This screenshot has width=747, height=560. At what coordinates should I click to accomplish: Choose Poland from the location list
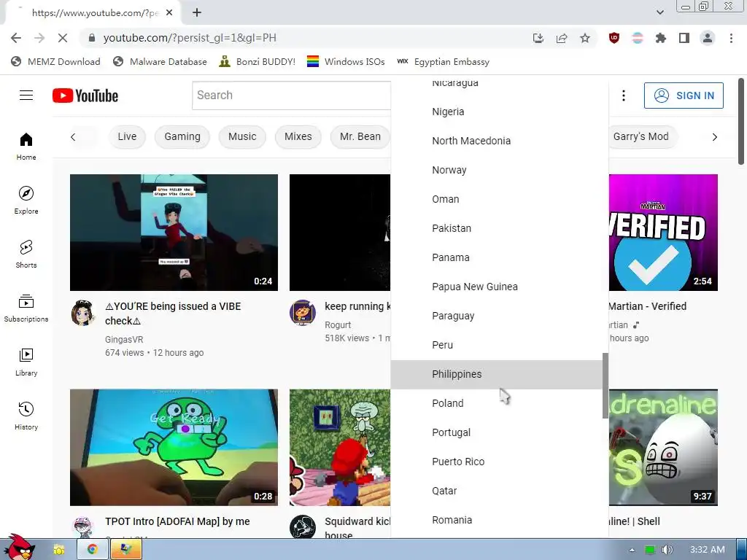point(496,403)
